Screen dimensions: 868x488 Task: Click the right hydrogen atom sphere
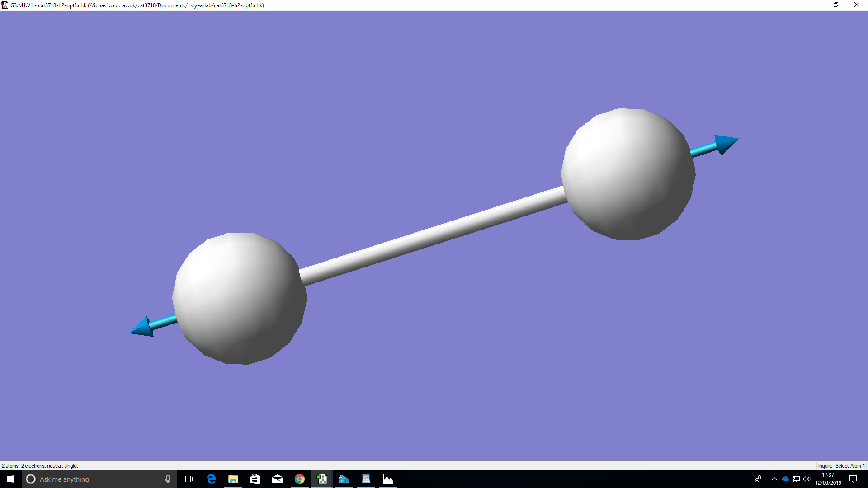pos(628,174)
